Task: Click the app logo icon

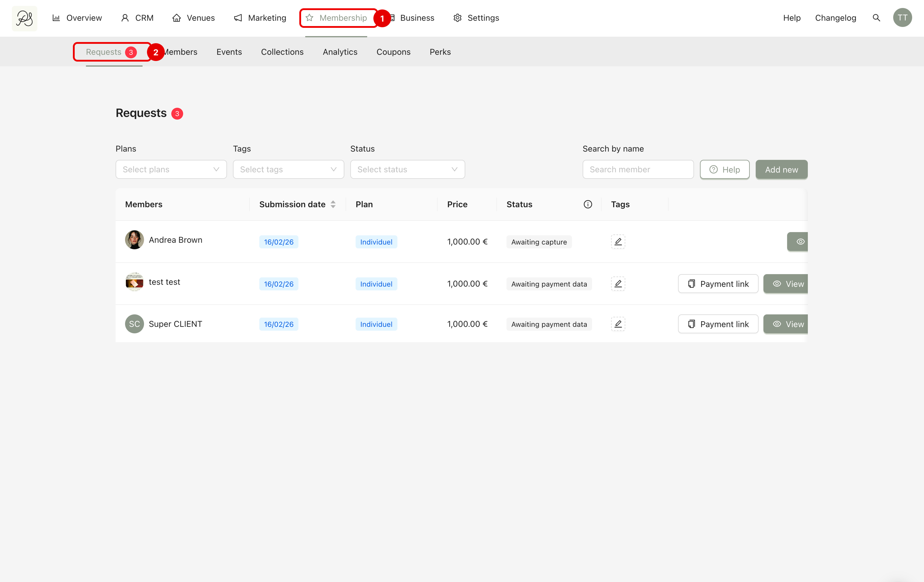Action: [25, 18]
